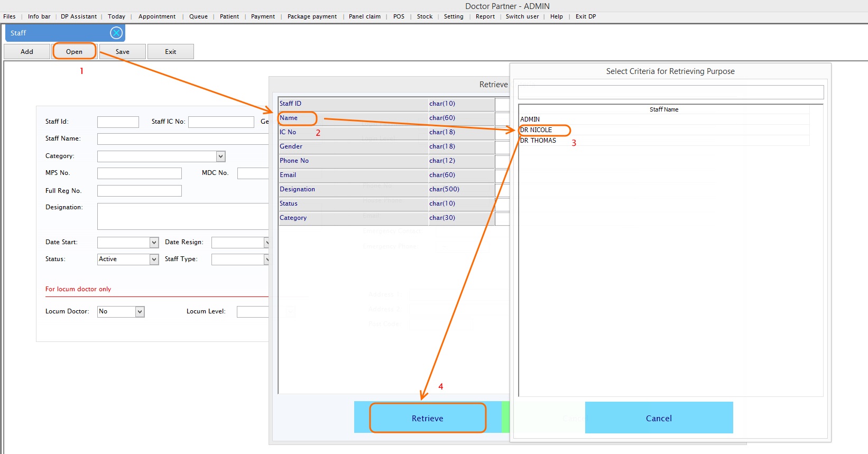Image resolution: width=868 pixels, height=454 pixels.
Task: Expand the Category dropdown
Action: tap(220, 156)
